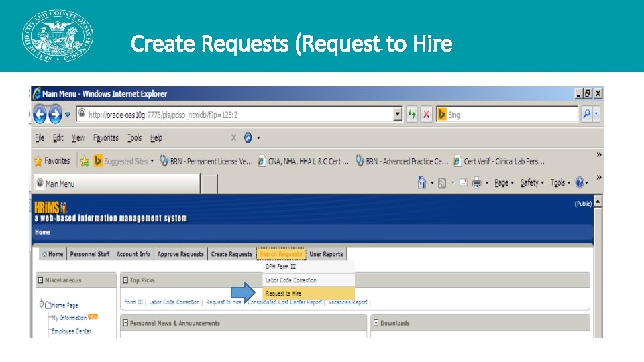Choose Labor Code Correction menu entry
The width and height of the screenshot is (644, 362).
(x=309, y=280)
